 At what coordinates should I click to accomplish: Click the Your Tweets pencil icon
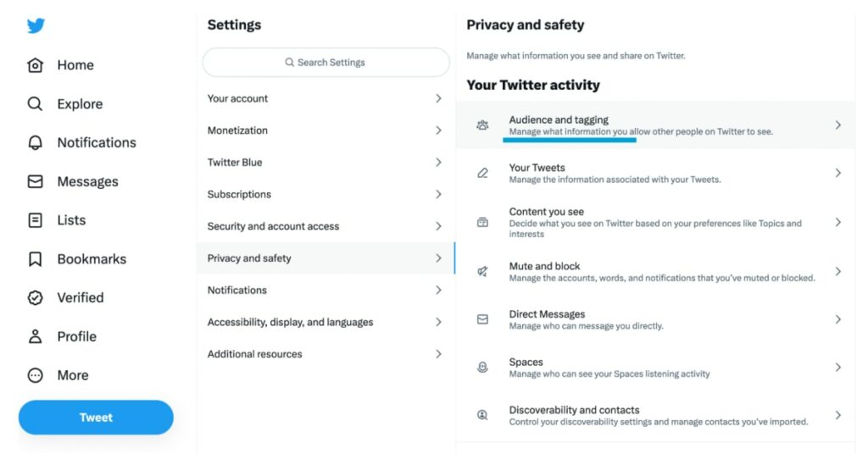482,173
